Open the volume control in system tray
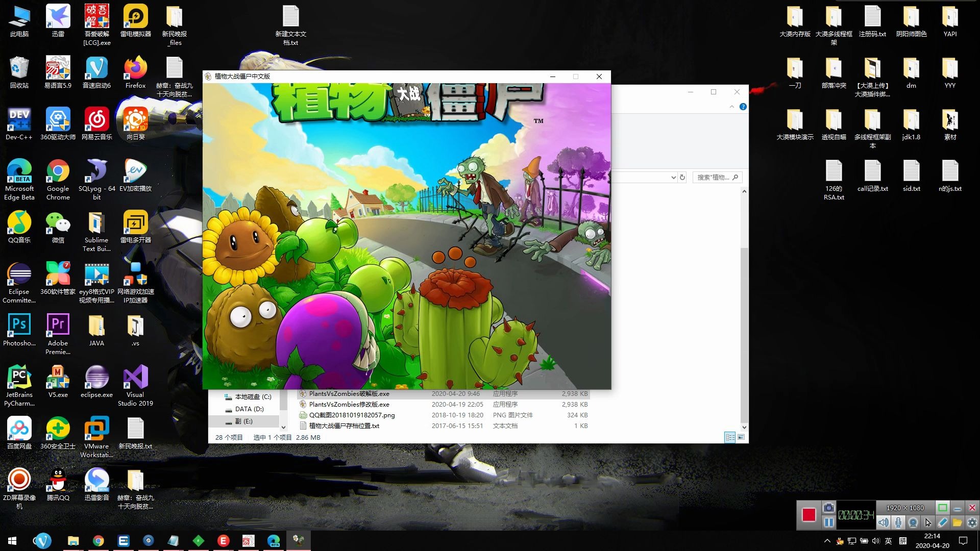The image size is (980, 551). (876, 541)
